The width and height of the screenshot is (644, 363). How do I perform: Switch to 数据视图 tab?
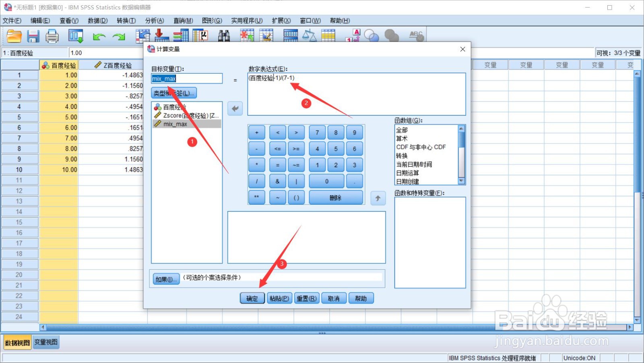point(17,343)
